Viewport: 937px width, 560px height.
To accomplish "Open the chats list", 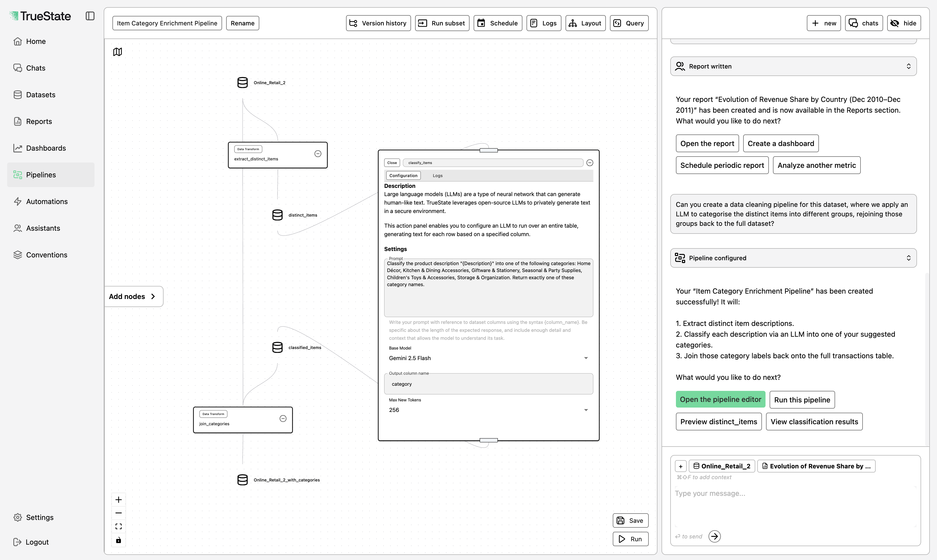I will point(864,23).
